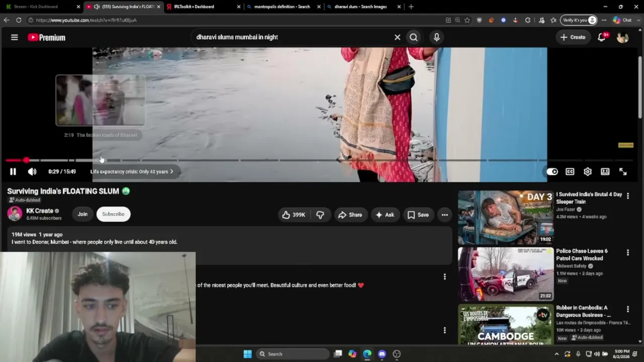Screen dimensions: 644x362
Task: Open the Windows Start menu
Action: 248,354
